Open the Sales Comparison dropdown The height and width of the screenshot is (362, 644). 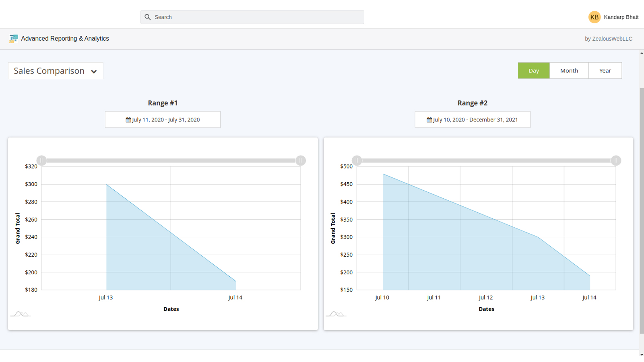[56, 71]
